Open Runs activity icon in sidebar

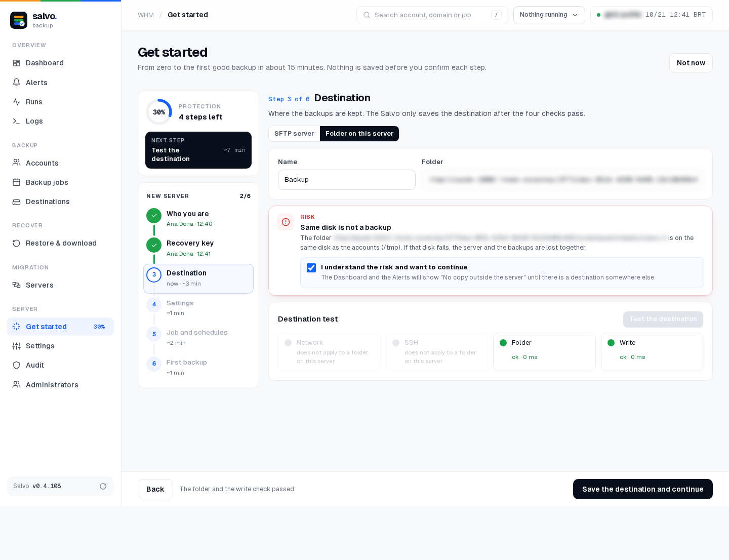16,102
